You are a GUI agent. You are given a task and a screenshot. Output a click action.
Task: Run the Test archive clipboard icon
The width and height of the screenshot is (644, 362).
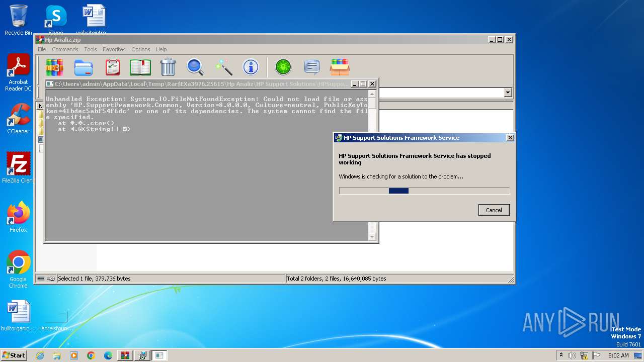pos(112,67)
